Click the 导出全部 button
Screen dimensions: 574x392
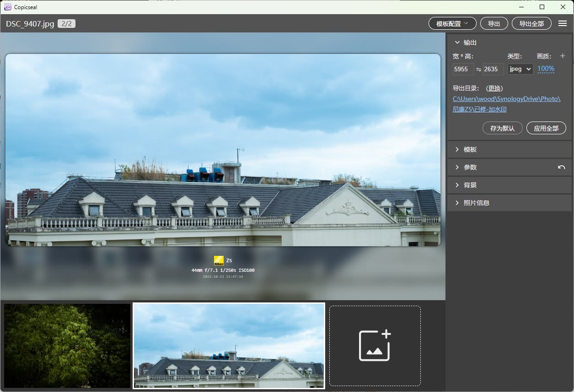pos(531,24)
